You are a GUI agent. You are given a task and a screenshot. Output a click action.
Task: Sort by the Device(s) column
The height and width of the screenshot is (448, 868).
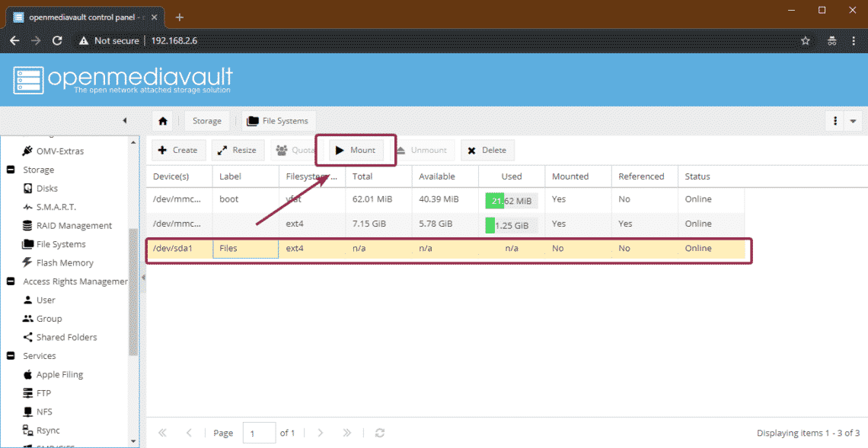180,176
